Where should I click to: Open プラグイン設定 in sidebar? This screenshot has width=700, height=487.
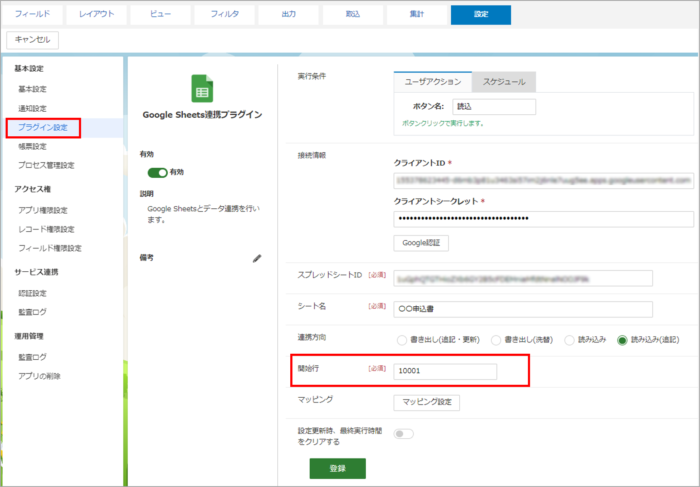click(x=43, y=128)
